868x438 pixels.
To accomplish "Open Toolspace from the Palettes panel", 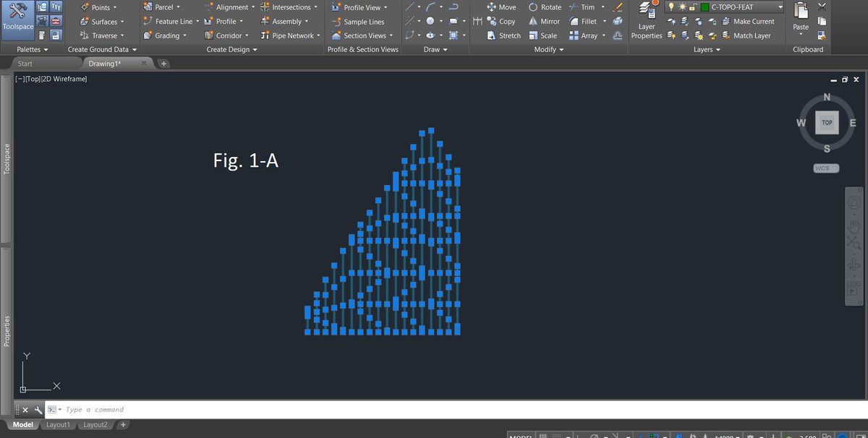I will [x=17, y=20].
